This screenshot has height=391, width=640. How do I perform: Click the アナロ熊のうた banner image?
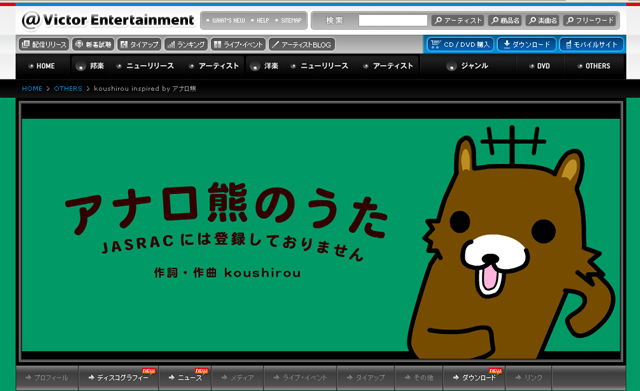click(321, 235)
